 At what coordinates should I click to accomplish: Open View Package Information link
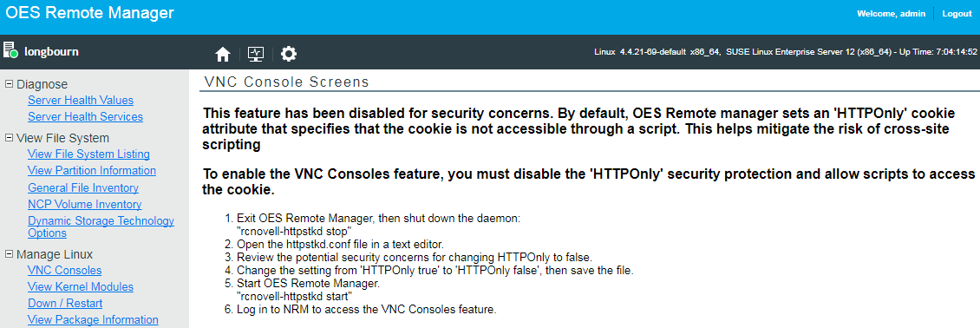[x=93, y=319]
